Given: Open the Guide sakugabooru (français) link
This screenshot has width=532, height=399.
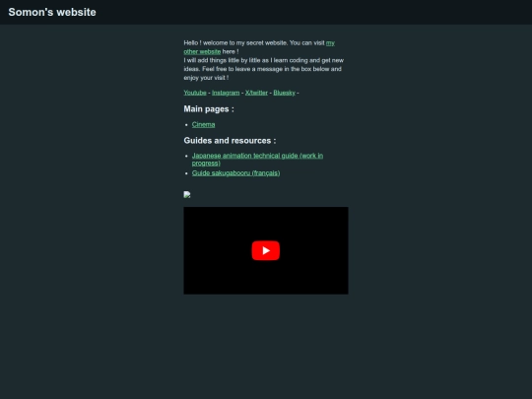Looking at the screenshot, I should coord(235,173).
